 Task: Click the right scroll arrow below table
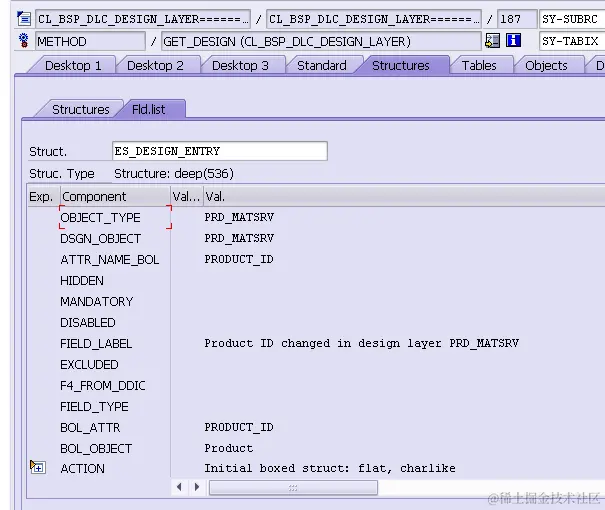pos(197,487)
